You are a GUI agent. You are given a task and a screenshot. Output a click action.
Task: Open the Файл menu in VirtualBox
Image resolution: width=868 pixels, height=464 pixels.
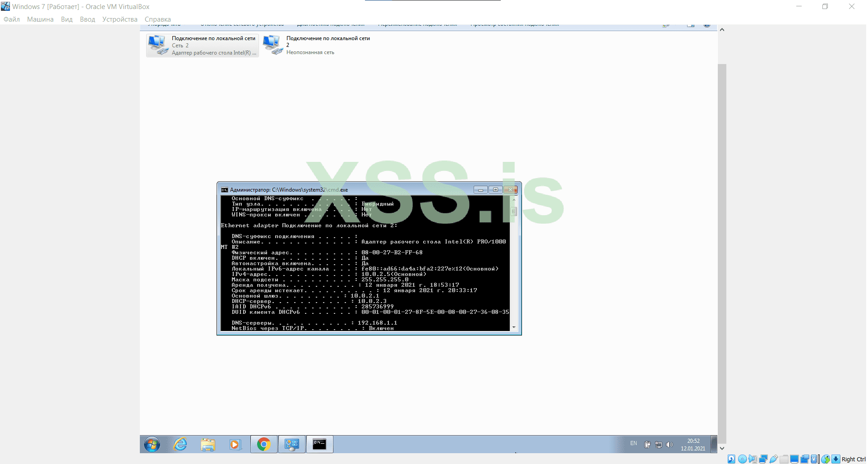point(12,19)
